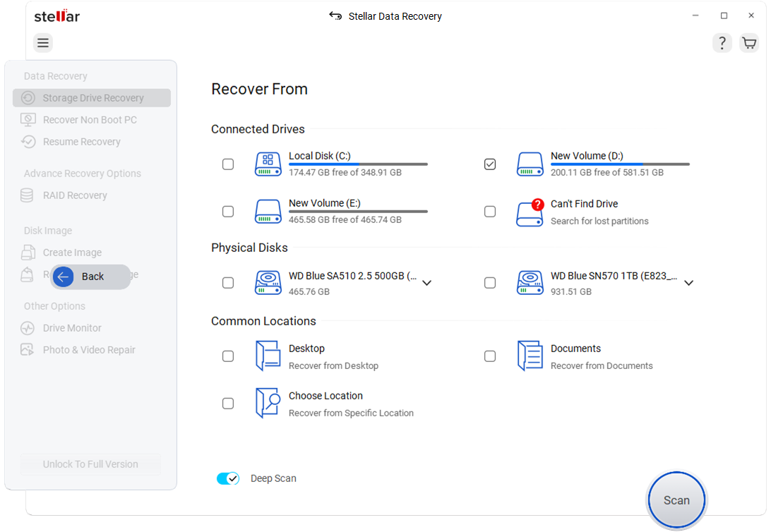Click the Back button

click(x=90, y=277)
